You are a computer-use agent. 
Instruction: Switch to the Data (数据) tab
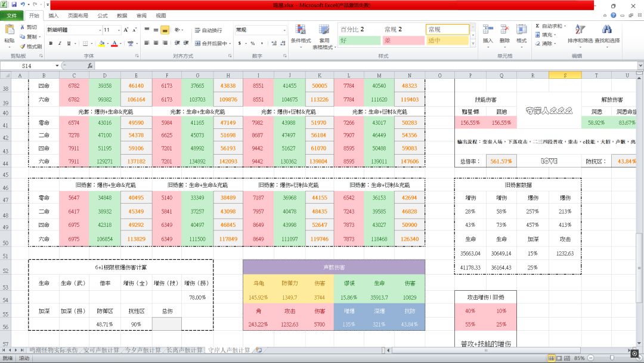122,16
